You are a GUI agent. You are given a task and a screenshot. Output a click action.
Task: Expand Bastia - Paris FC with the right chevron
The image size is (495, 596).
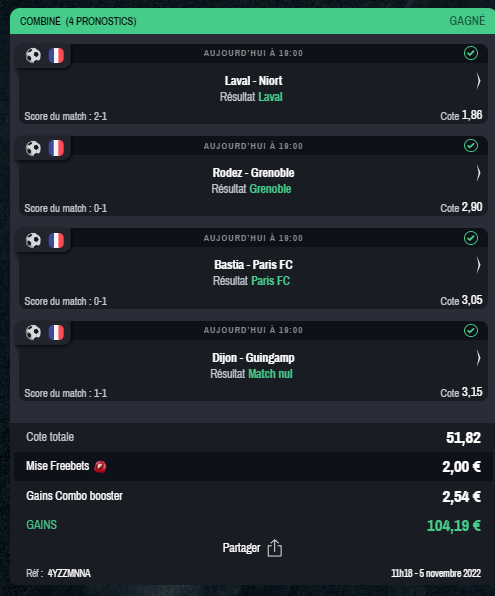pyautogui.click(x=478, y=265)
